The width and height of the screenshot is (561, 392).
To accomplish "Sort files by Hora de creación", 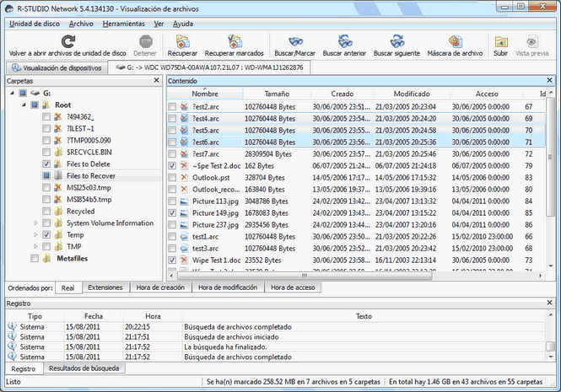I will pyautogui.click(x=160, y=287).
